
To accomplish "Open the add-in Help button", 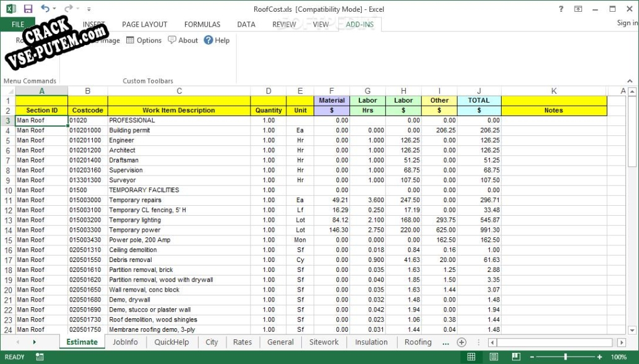I will [217, 40].
